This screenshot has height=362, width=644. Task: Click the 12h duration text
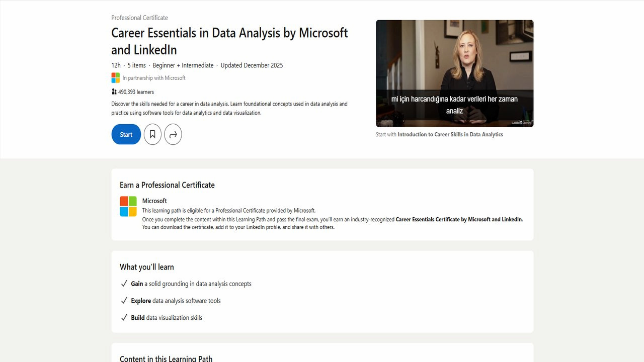(116, 65)
